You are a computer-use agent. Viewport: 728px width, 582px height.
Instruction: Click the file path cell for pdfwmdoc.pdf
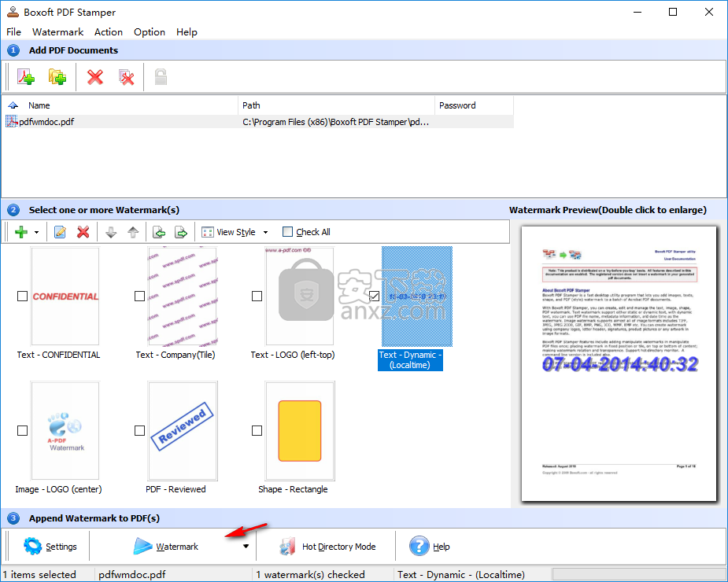tap(336, 122)
